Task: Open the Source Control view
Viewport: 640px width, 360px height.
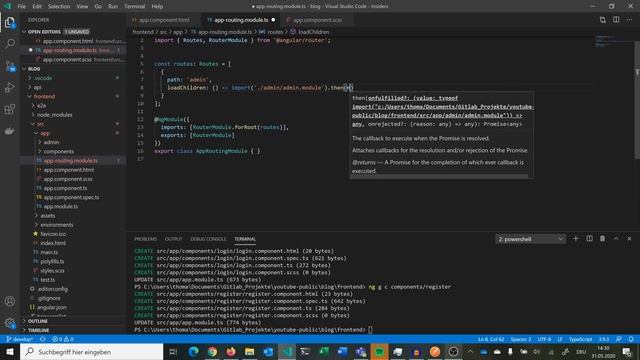Action: 10,65
